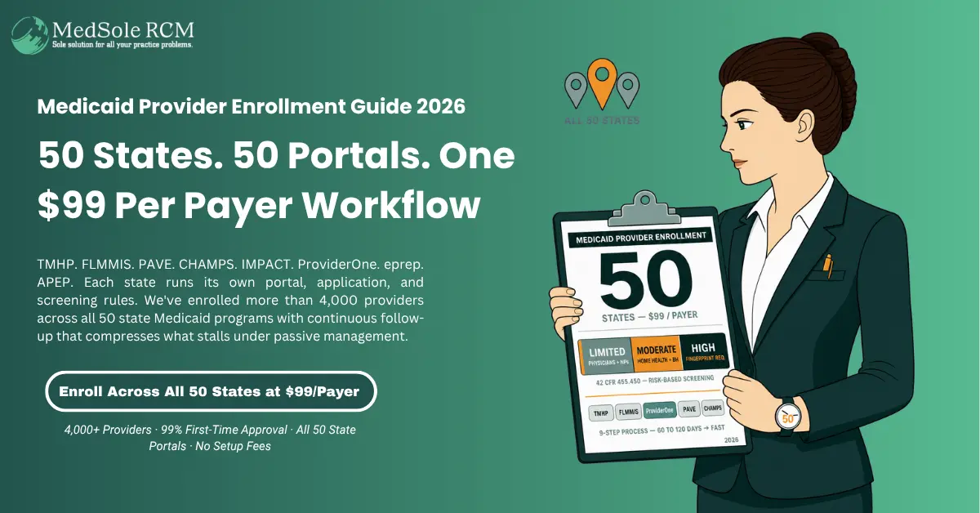Click the PAVE chip on the clipboard
980x513 pixels.
[x=689, y=408]
